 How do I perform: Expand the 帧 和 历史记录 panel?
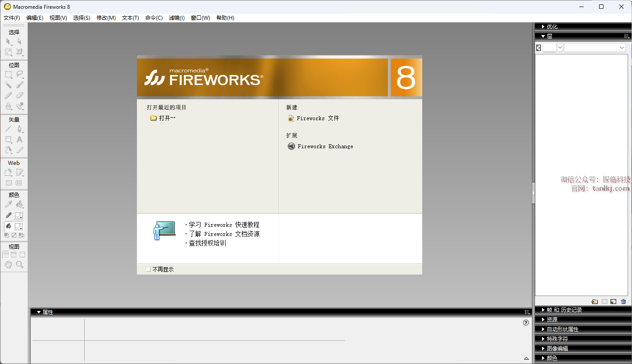tap(564, 310)
